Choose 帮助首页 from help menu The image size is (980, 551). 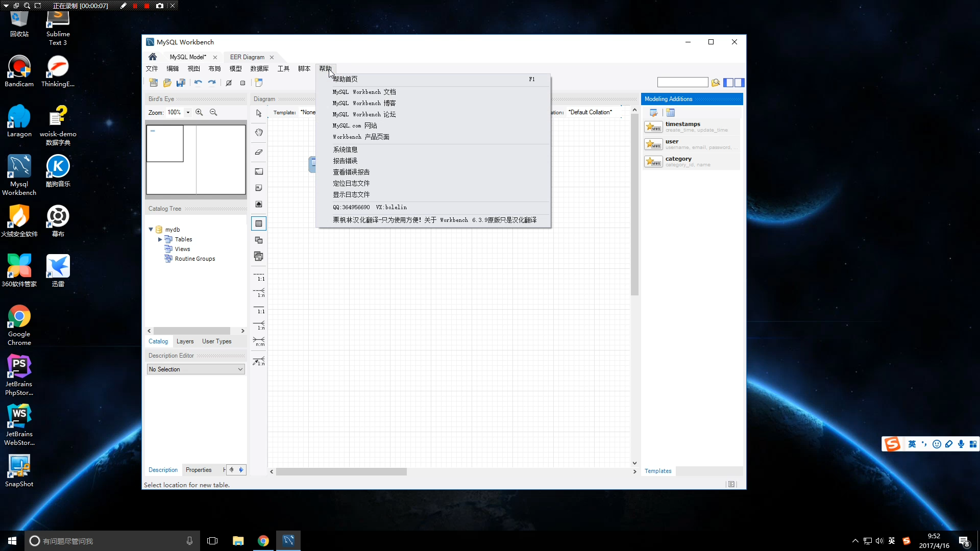coord(433,79)
